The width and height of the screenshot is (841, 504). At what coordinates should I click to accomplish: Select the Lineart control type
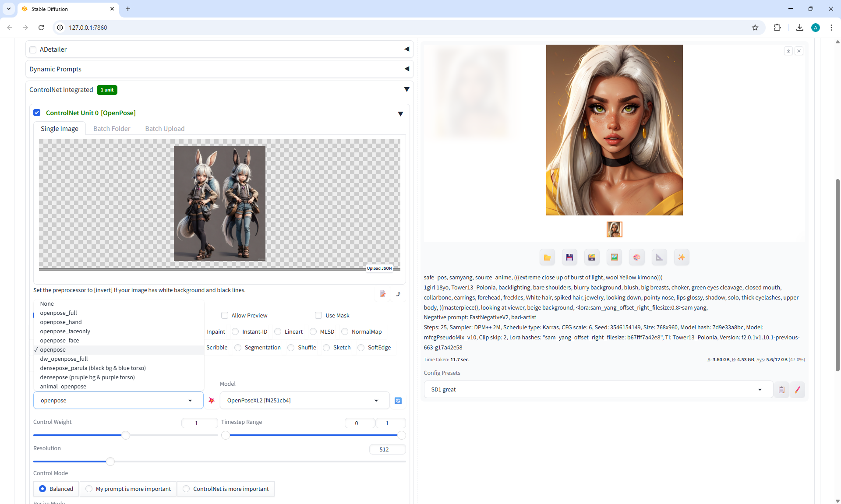tap(278, 331)
